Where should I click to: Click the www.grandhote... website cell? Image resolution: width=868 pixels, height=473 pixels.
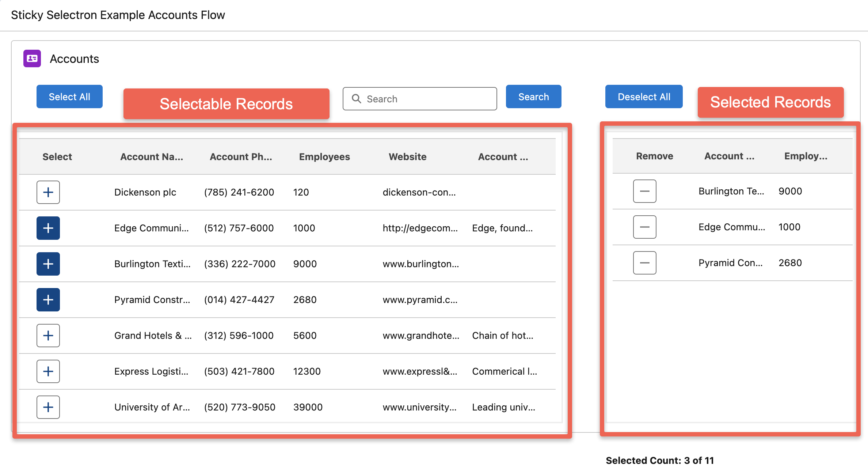click(x=421, y=336)
